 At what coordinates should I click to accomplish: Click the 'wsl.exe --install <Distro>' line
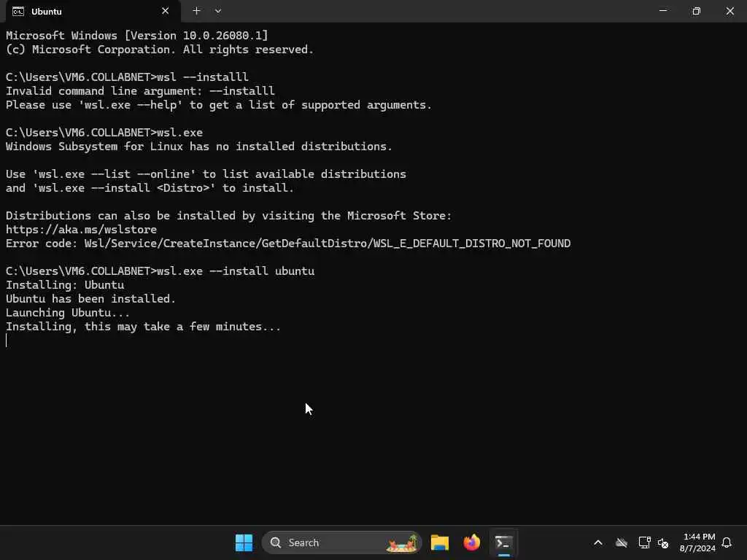[150, 188]
